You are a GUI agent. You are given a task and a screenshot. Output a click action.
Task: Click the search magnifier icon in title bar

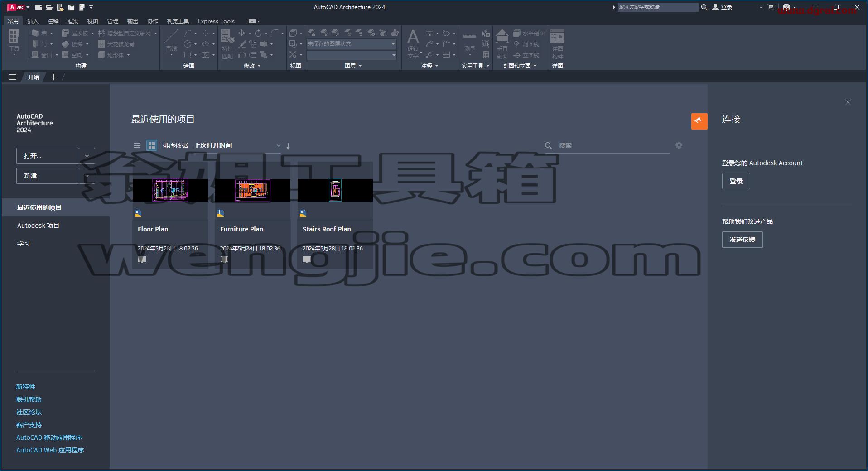click(704, 7)
